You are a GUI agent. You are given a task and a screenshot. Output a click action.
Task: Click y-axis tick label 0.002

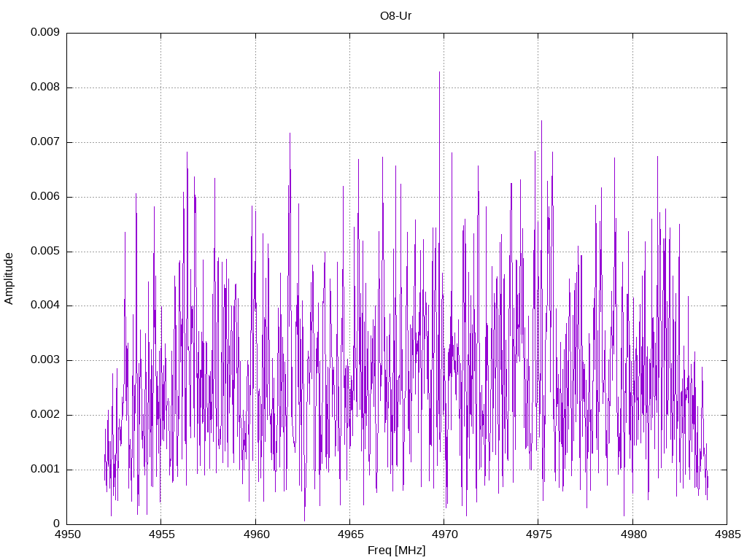(45, 414)
